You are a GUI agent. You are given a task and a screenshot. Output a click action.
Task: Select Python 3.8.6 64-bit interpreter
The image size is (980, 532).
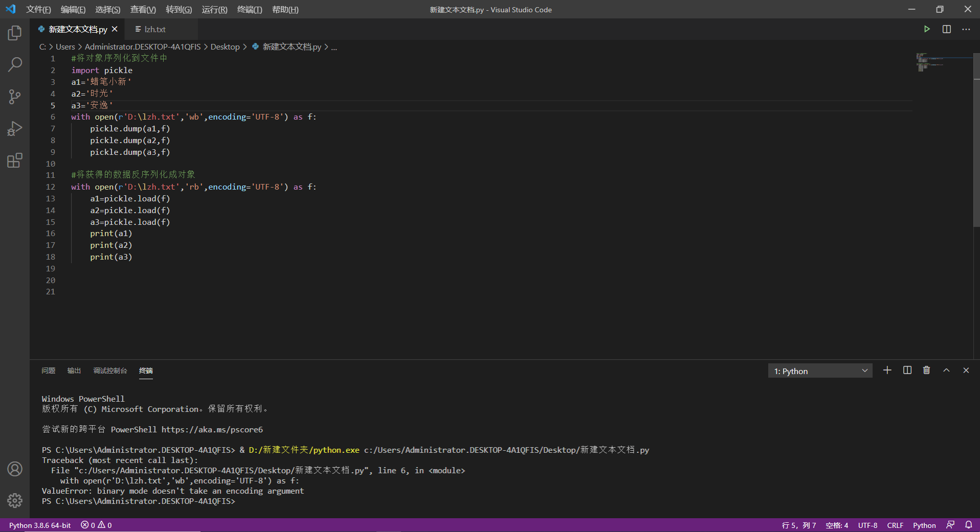(x=40, y=525)
